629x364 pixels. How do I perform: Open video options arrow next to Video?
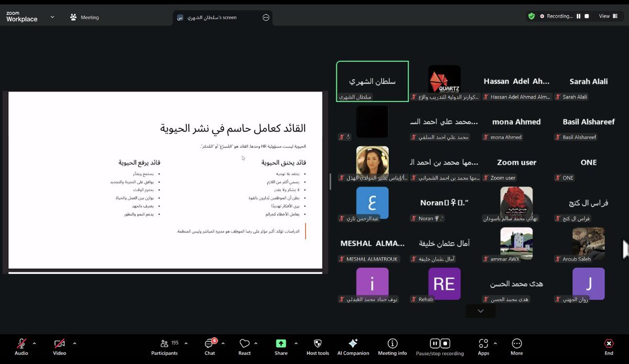(x=74, y=344)
